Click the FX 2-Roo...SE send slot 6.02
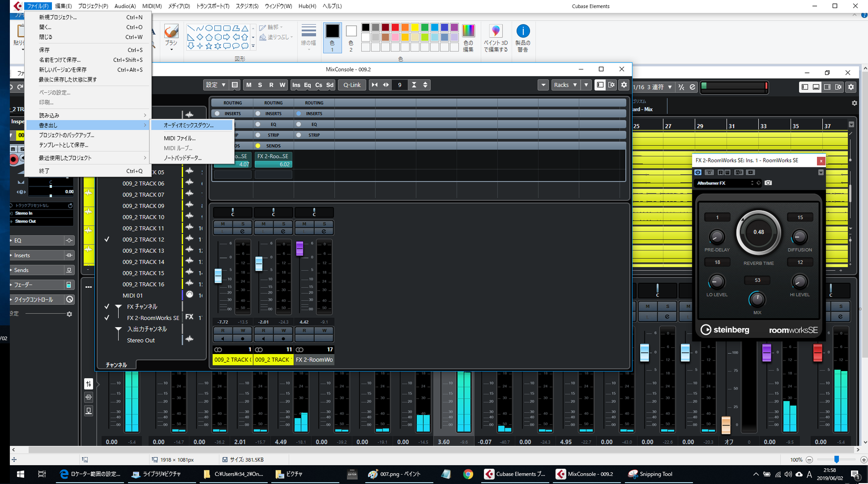The image size is (868, 484). [x=273, y=160]
